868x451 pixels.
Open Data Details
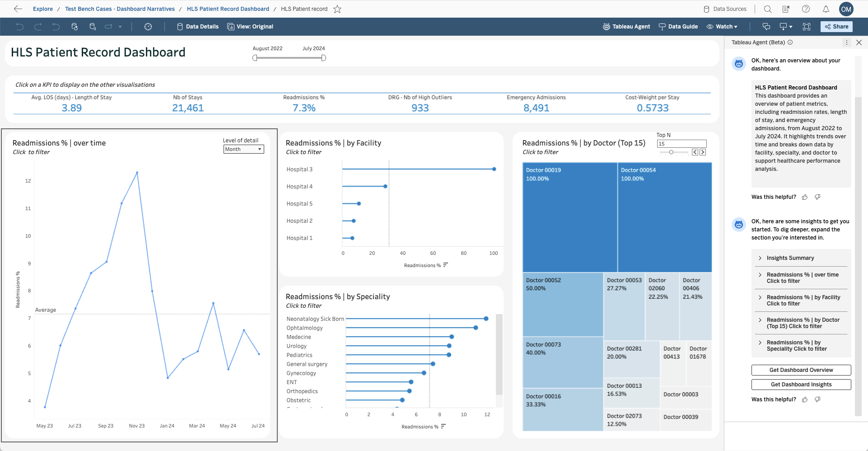[x=197, y=26]
